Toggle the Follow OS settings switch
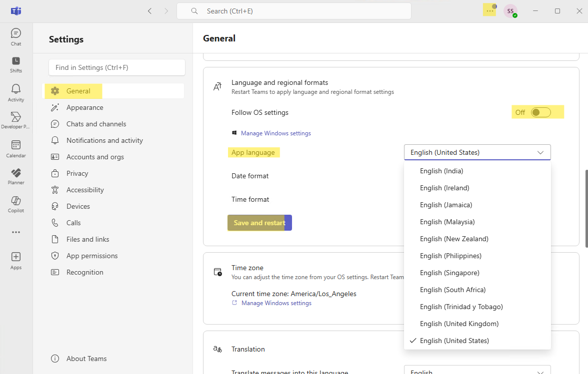The image size is (588, 374). (x=540, y=112)
